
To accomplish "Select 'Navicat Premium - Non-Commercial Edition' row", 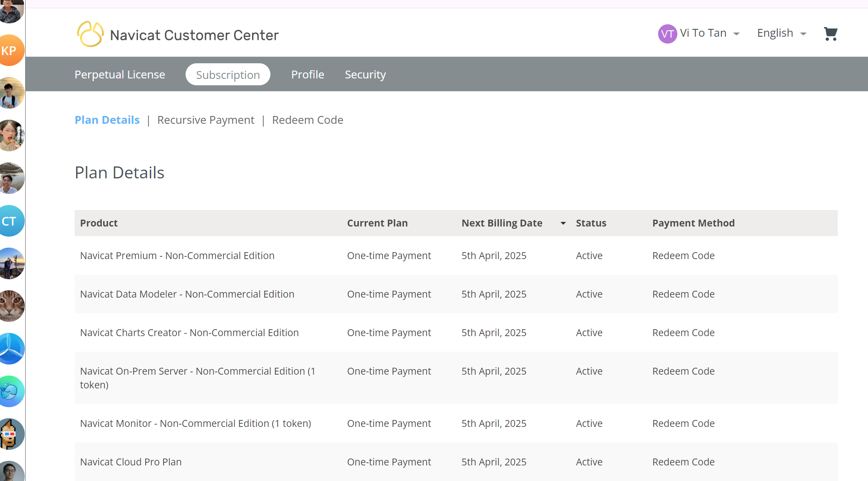I will (x=456, y=255).
